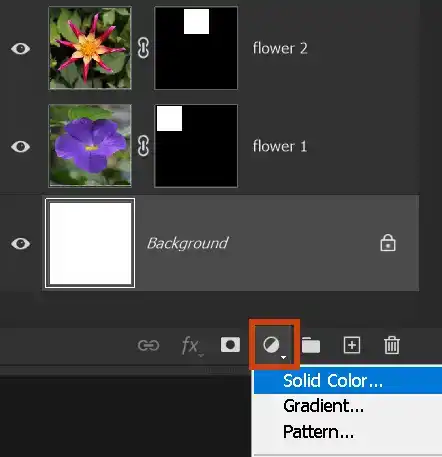Select the Background layer name
Screen dimensions: 442x457
[188, 243]
